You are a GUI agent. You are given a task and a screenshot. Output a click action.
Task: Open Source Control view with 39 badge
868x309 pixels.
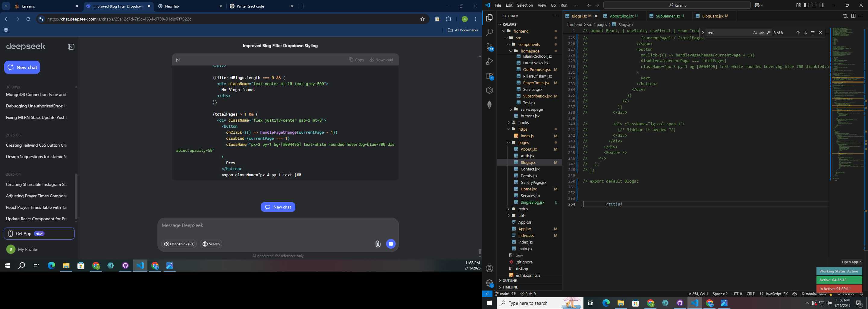pyautogui.click(x=489, y=47)
